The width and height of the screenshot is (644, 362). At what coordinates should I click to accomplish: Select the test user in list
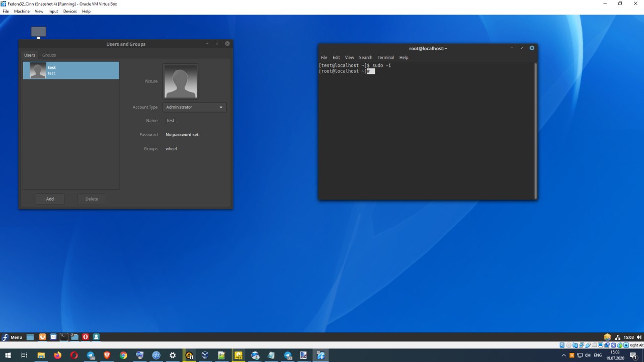point(71,70)
